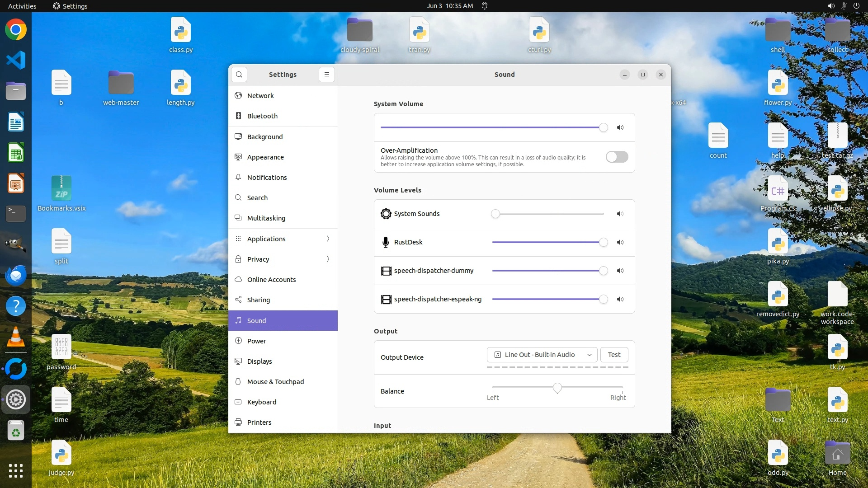Open the Settings hamburger menu
The width and height of the screenshot is (868, 488).
coord(326,75)
